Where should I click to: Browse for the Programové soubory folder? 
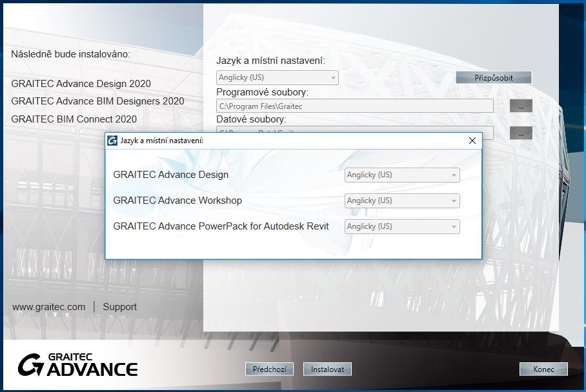pyautogui.click(x=521, y=106)
